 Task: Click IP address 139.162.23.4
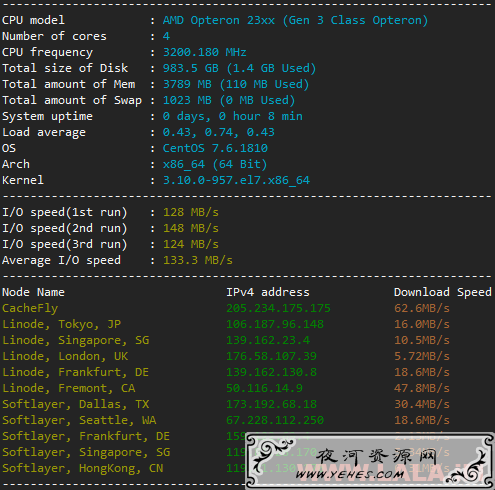coord(268,340)
